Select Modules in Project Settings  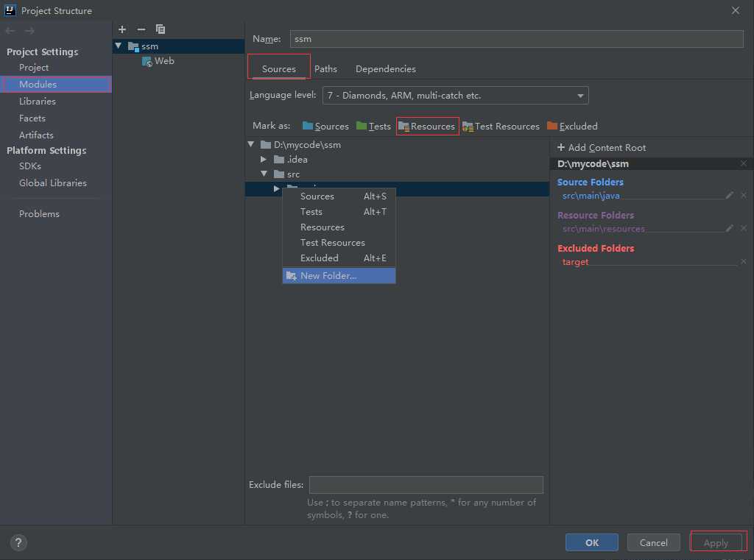[56, 84]
